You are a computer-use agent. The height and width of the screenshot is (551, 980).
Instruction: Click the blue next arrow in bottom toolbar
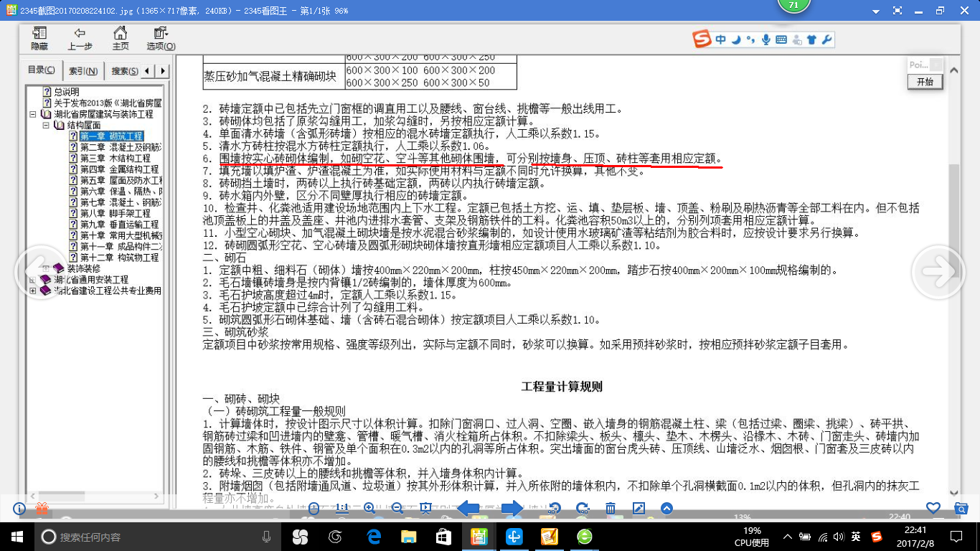(512, 509)
